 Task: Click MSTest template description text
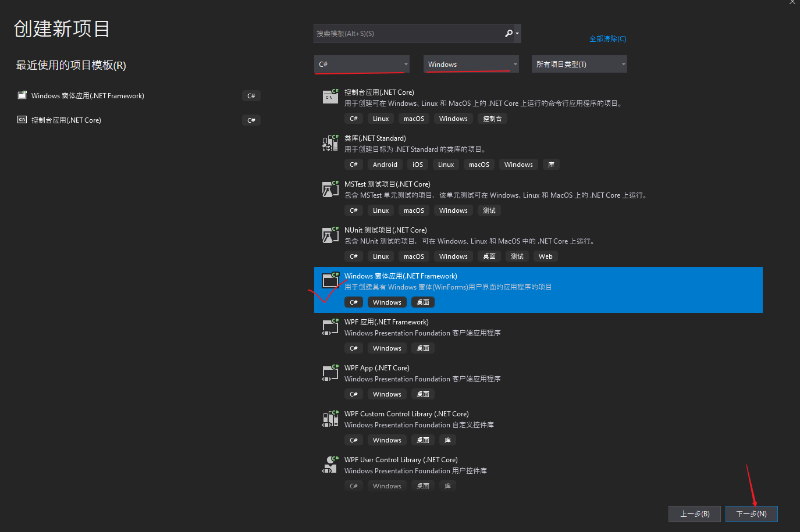pos(496,195)
